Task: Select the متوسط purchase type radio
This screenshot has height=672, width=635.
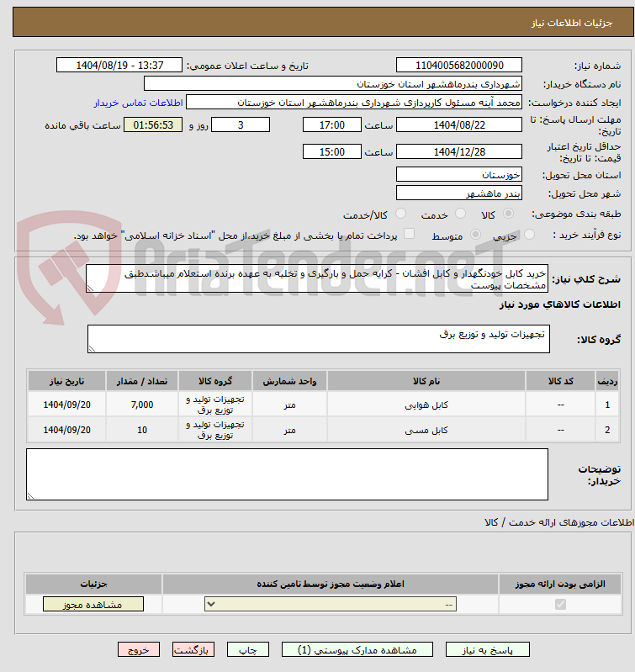Action: 475,234
